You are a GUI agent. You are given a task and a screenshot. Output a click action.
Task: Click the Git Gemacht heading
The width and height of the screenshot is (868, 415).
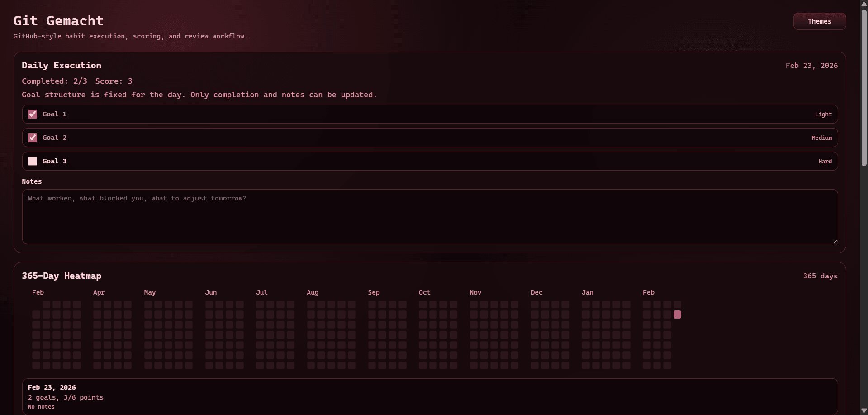click(x=58, y=20)
